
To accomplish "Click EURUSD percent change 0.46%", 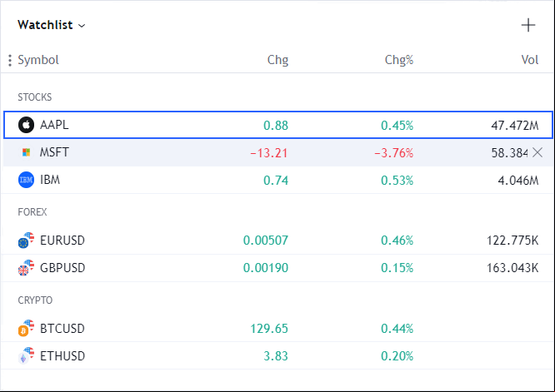I will [x=397, y=241].
